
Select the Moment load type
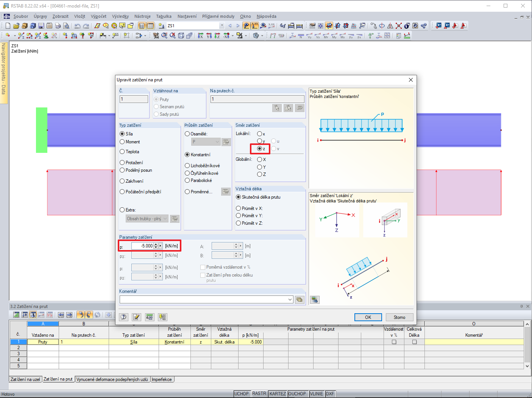click(130, 142)
